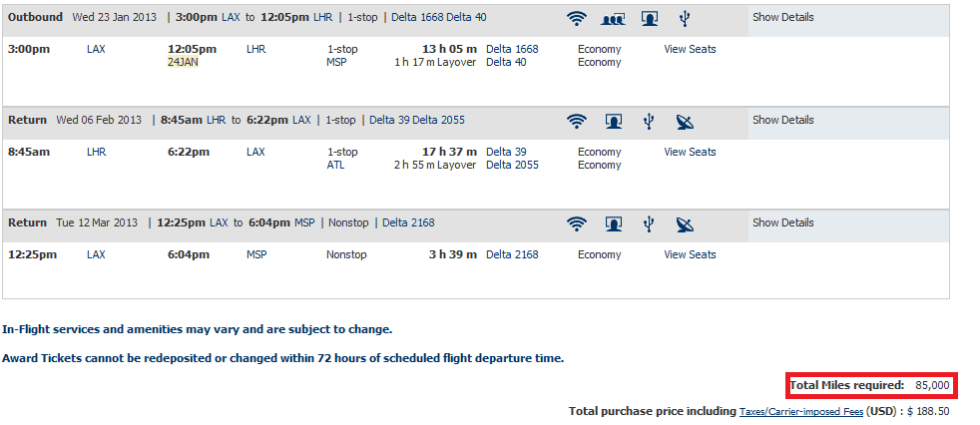Viewport: 980px width, 425px height.
Task: Open View Seats for Delta 2168 flight
Action: [x=690, y=254]
